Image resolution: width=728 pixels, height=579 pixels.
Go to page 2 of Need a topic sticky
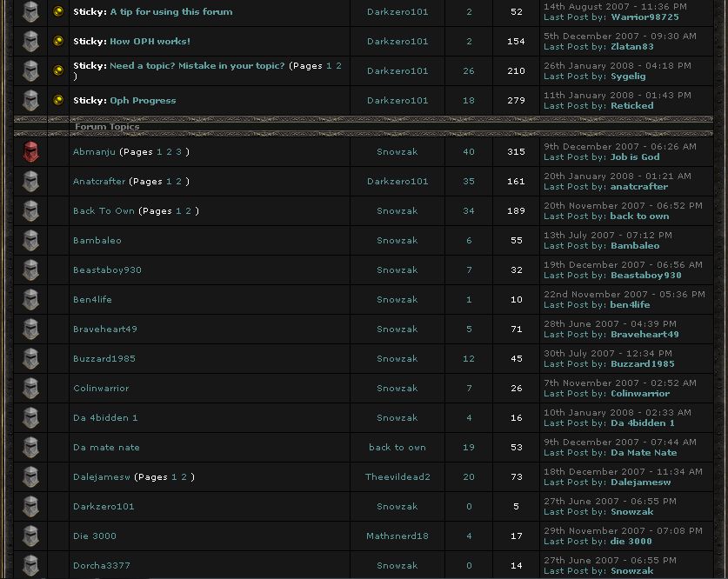pyautogui.click(x=339, y=65)
